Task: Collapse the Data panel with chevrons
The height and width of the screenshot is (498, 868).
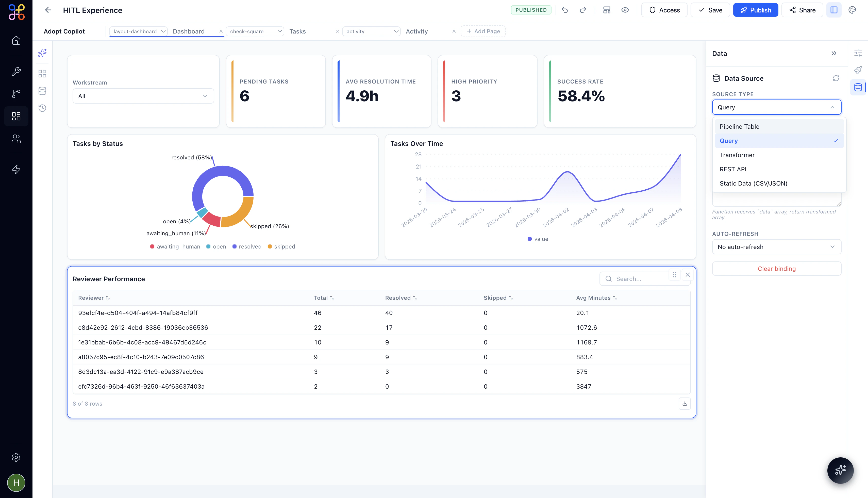Action: [834, 53]
